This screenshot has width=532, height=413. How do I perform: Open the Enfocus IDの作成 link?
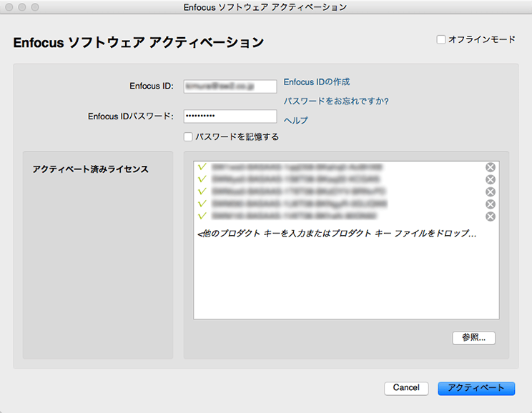317,82
